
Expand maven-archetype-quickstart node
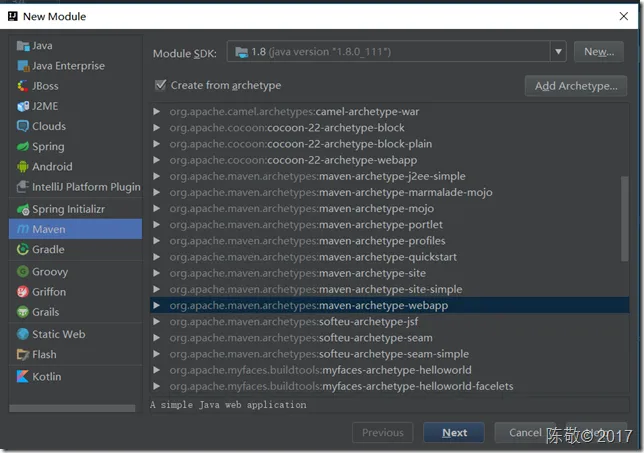156,257
